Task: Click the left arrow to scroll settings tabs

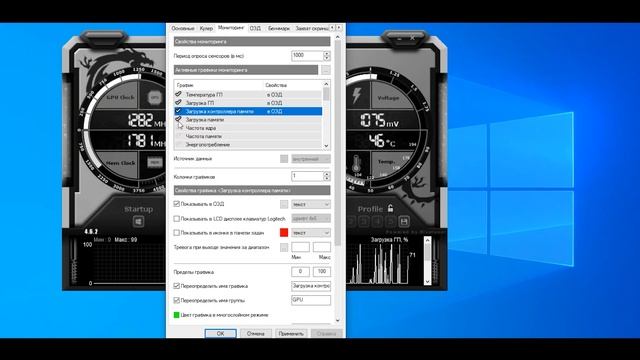Action: tap(332, 27)
